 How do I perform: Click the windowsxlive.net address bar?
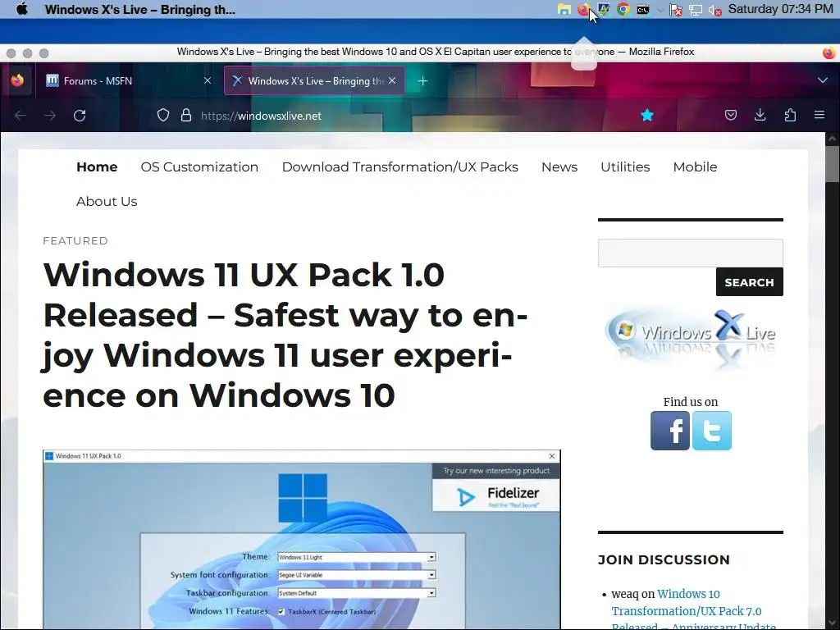[x=261, y=116]
